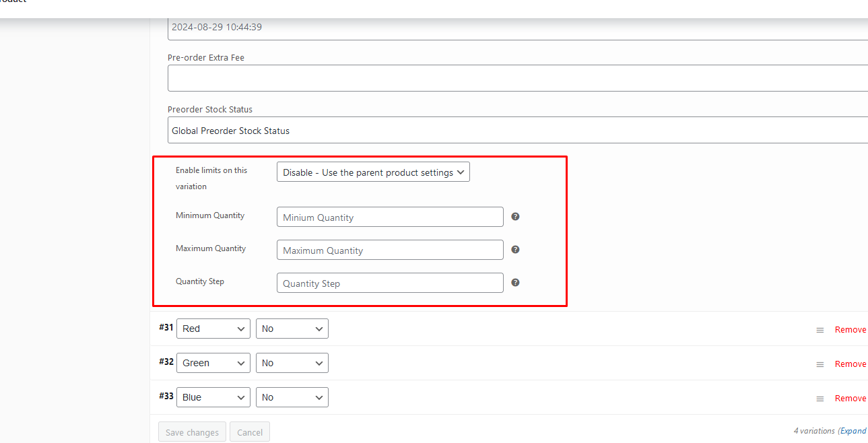Open Preorder Stock Status select box

point(517,131)
